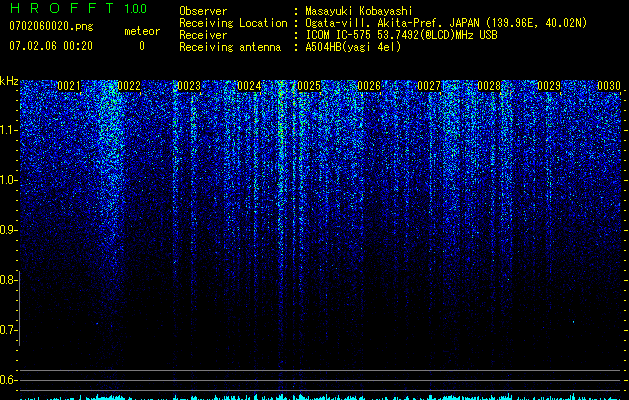Screen dimensions: 629x400
Task: Click the HROFFT 1.0.0 title text
Action: pyautogui.click(x=78, y=8)
